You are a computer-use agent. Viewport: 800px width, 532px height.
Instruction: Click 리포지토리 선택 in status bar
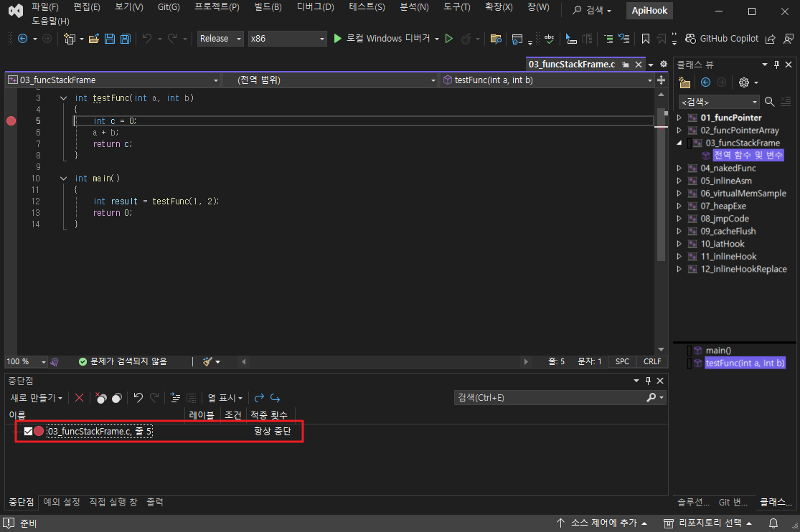pyautogui.click(x=708, y=523)
